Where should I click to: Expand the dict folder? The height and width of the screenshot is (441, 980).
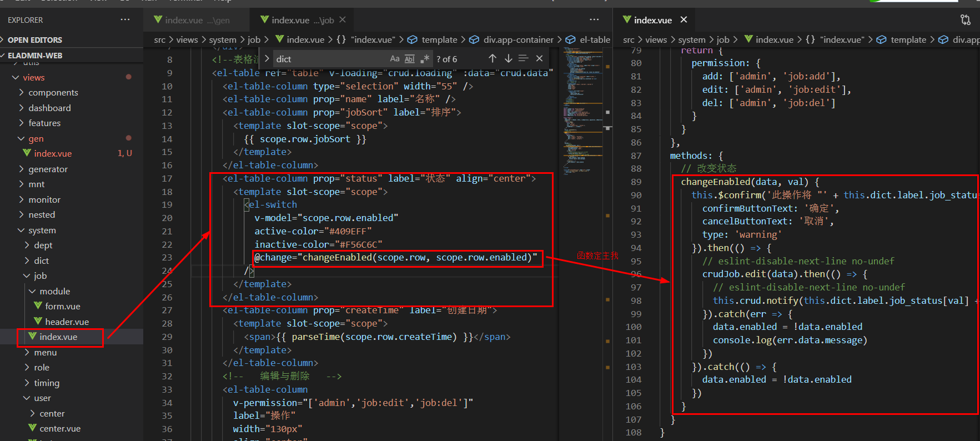pyautogui.click(x=72, y=260)
